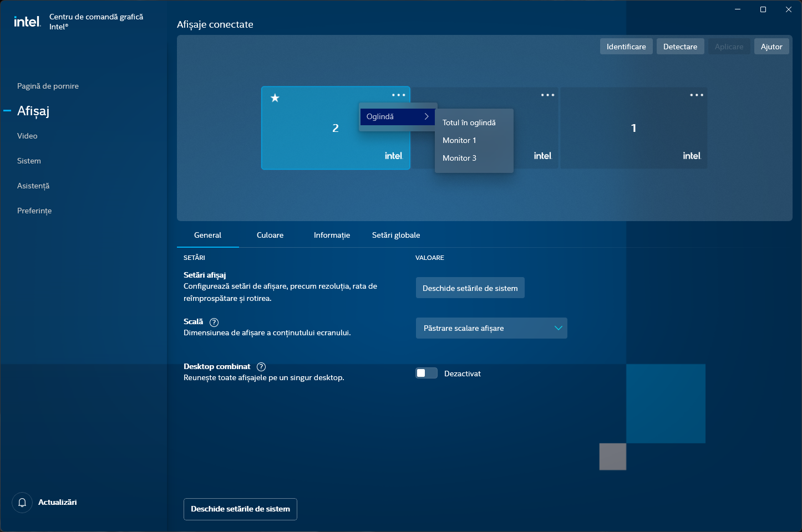Click the star icon on display 2
802x532 pixels.
[274, 98]
